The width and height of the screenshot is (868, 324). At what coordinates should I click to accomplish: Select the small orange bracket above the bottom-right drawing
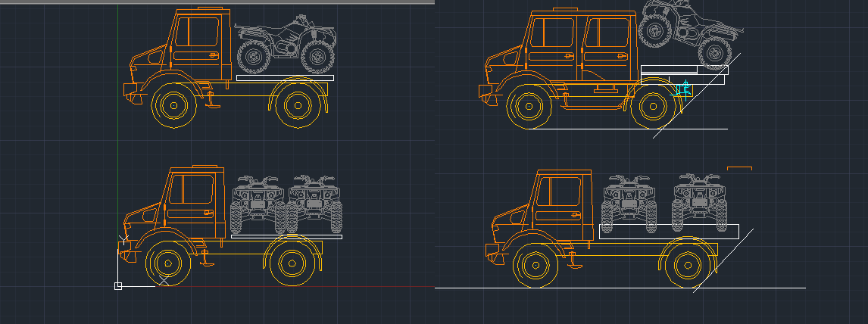point(739,167)
